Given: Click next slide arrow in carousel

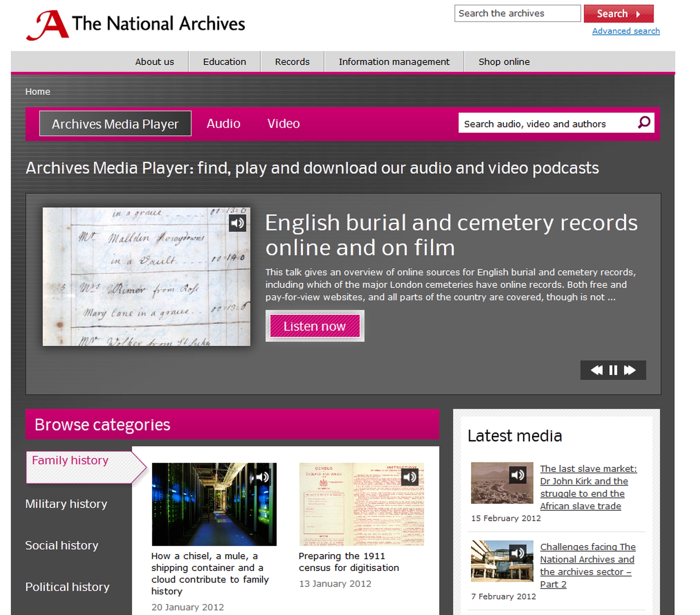Looking at the screenshot, I should pos(629,370).
